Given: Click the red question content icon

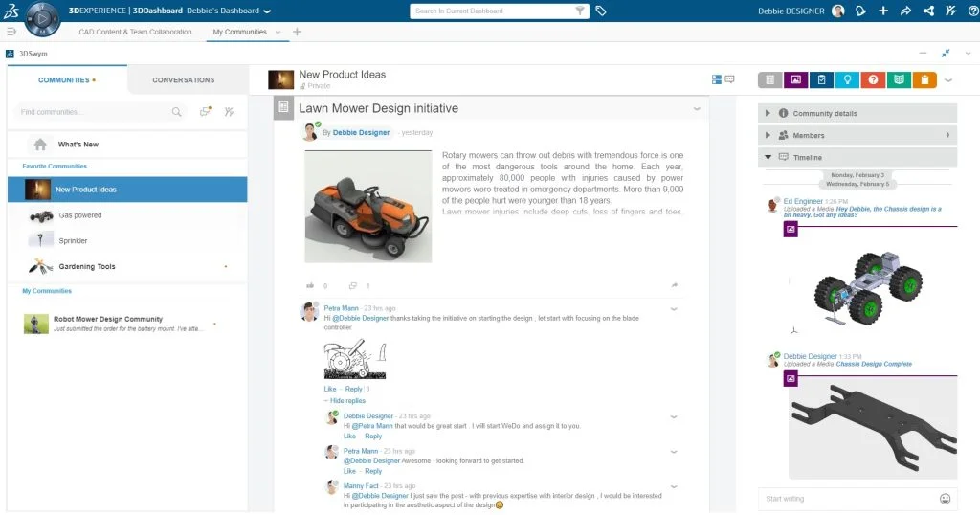Looking at the screenshot, I should tap(873, 80).
